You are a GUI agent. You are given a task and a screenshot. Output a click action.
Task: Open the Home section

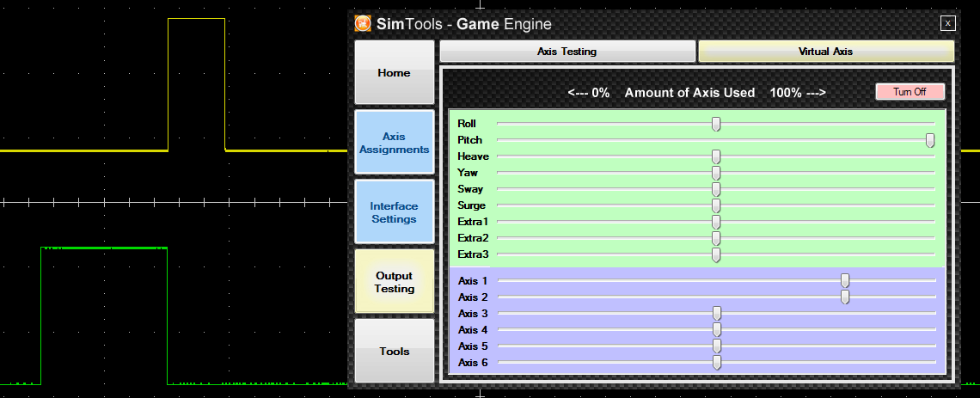pyautogui.click(x=395, y=72)
